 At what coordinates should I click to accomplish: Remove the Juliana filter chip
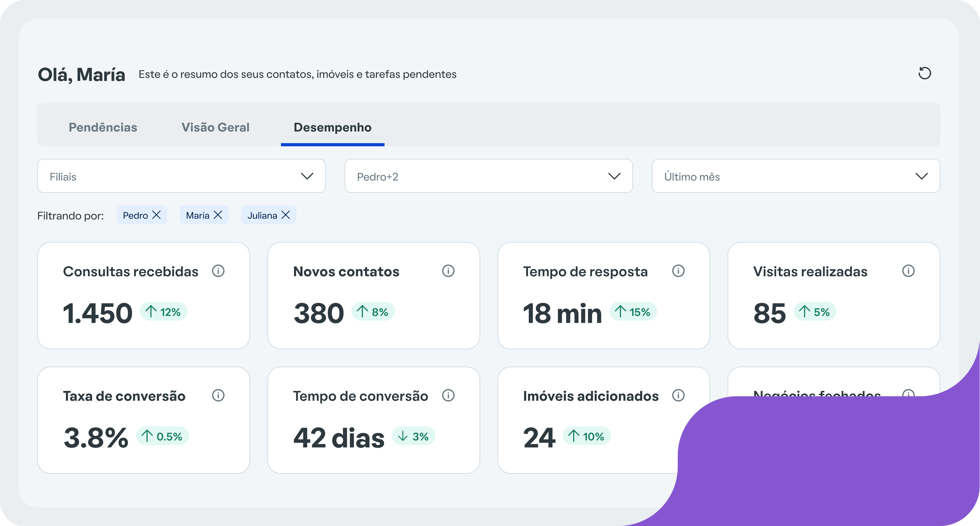click(286, 215)
